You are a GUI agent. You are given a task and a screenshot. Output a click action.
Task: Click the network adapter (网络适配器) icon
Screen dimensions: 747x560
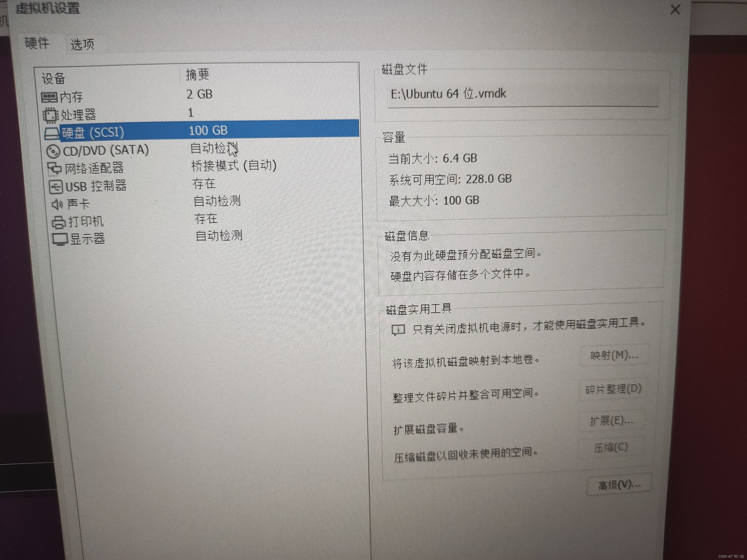(54, 169)
